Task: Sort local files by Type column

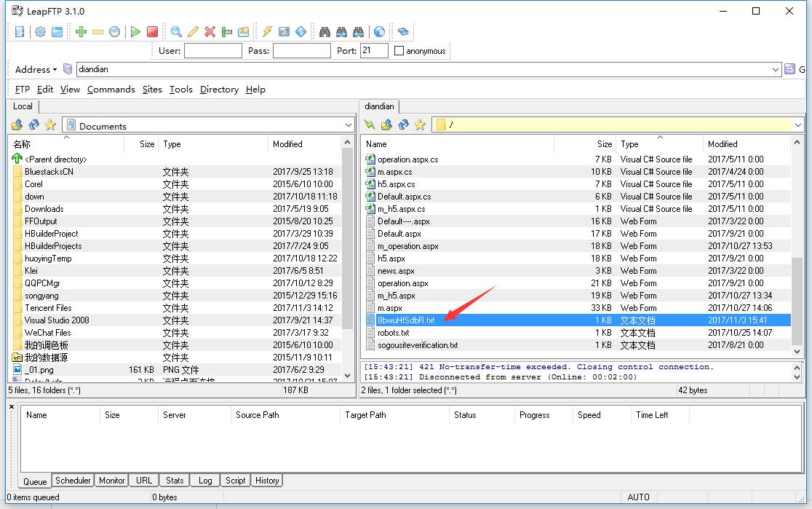Action: pos(172,144)
